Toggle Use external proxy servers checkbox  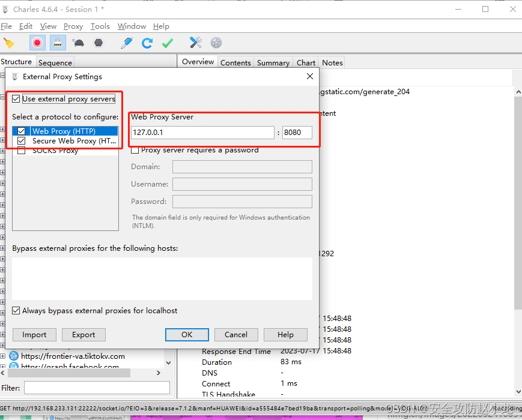point(16,99)
